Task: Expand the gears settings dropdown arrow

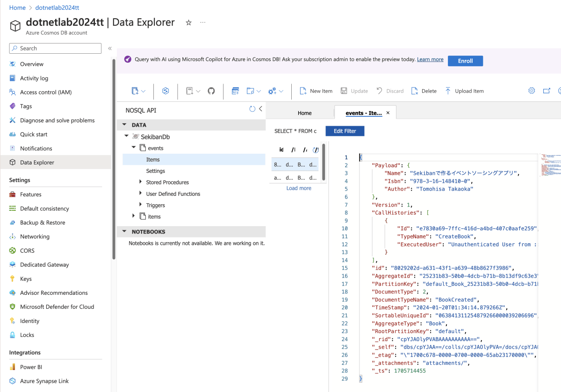Action: tap(281, 91)
